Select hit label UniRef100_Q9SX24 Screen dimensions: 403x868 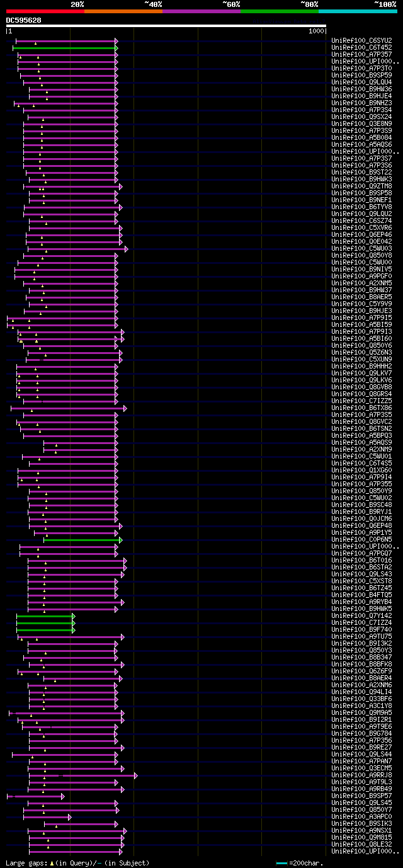click(361, 117)
